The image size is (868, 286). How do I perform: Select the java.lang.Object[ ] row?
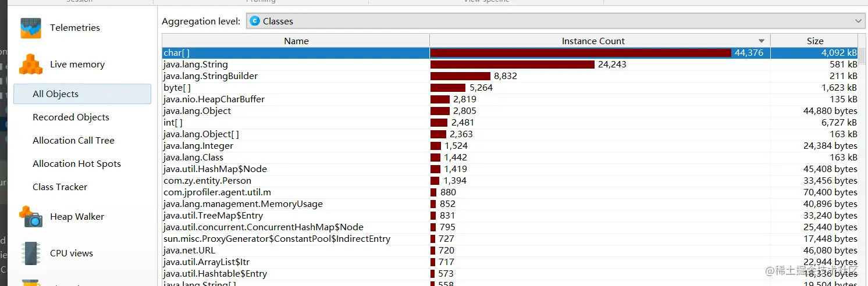tap(511, 134)
